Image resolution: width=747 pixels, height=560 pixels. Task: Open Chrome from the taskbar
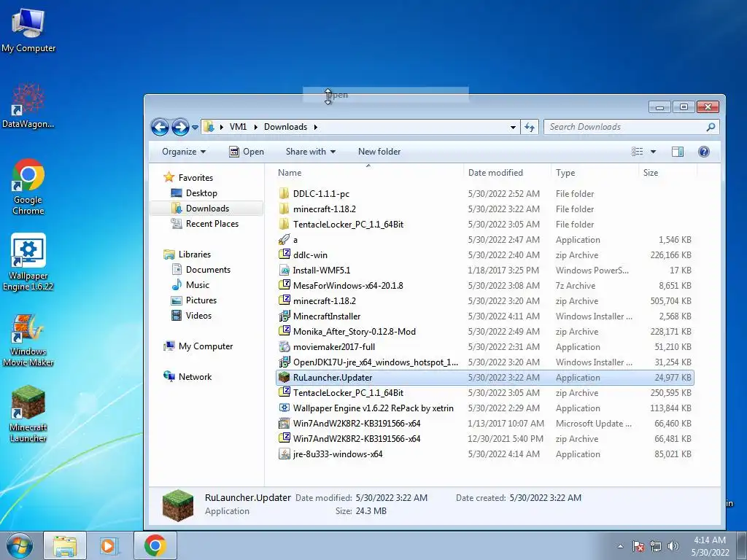(x=155, y=545)
